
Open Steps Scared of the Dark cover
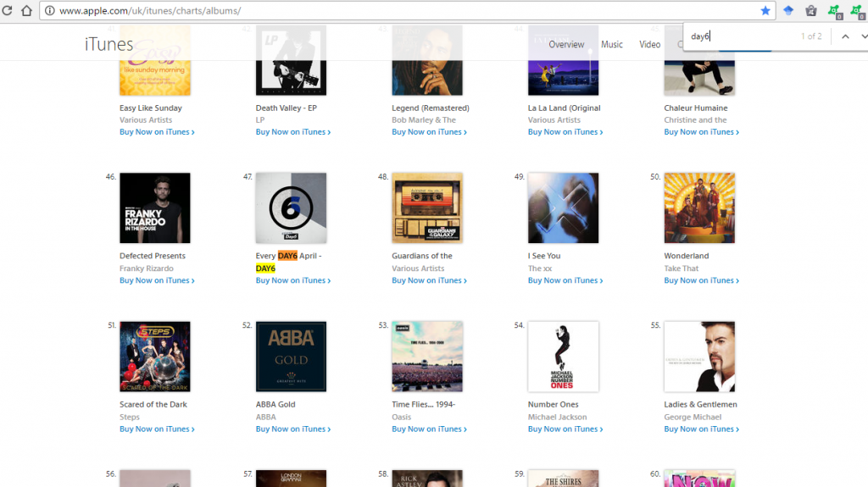(x=155, y=357)
